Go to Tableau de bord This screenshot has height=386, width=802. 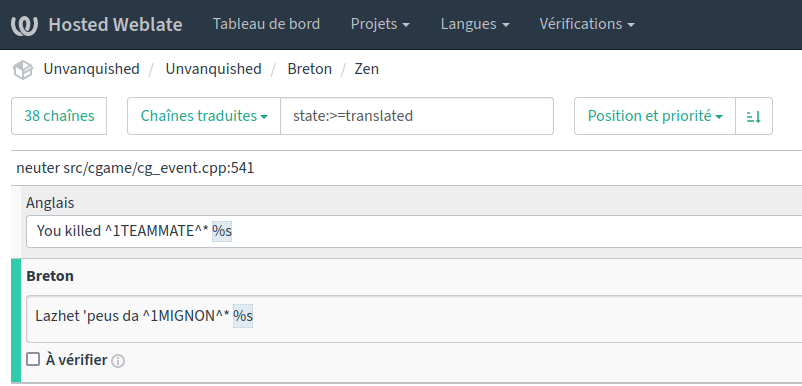click(x=266, y=24)
